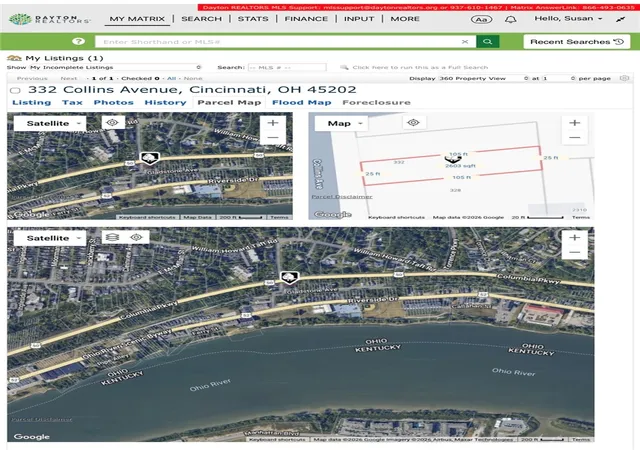Clear the shorthand search box with X
The height and width of the screenshot is (450, 640).
(x=464, y=42)
